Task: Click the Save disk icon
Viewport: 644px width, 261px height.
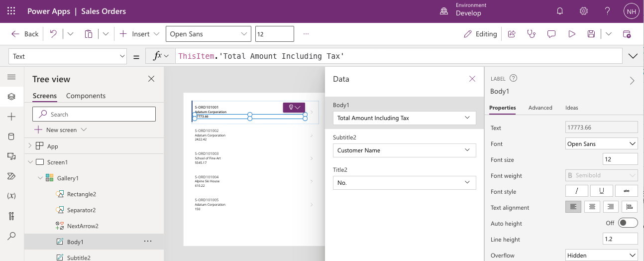Action: pyautogui.click(x=591, y=34)
